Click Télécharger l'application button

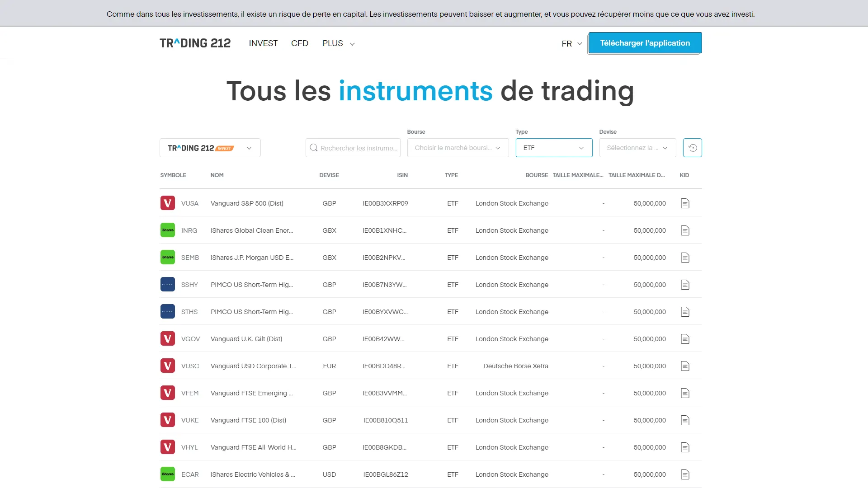tap(645, 43)
